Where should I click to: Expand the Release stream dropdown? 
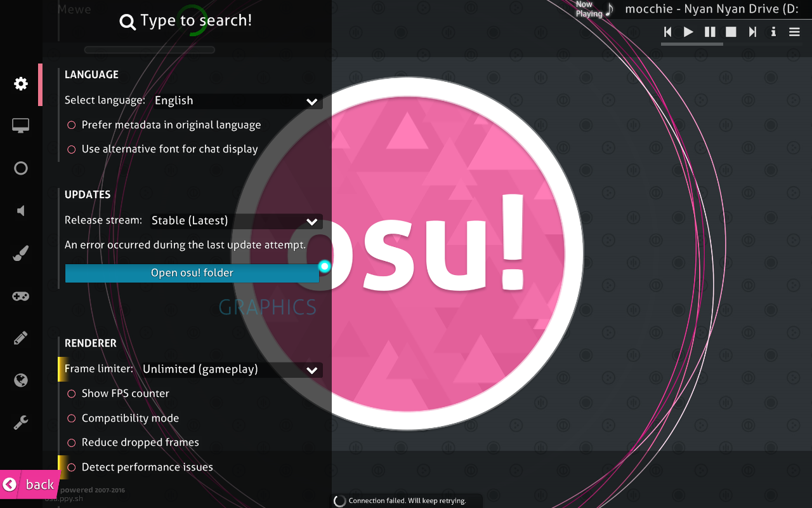coord(236,221)
